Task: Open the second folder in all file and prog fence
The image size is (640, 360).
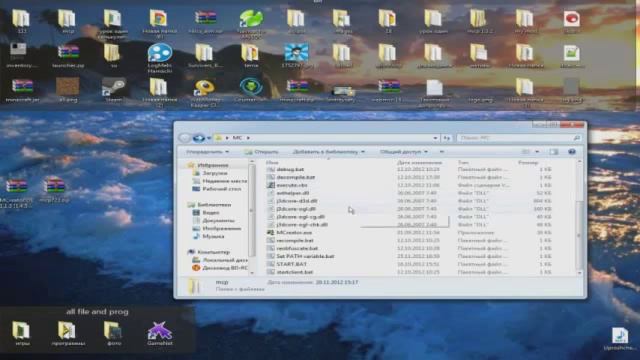Action: pos(68,334)
